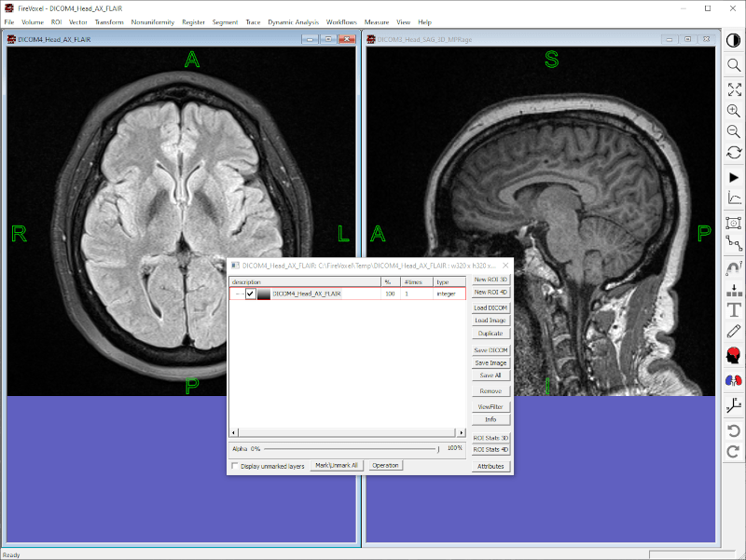Screen dimensions: 746x560
Task: Click the Info button
Action: [x=490, y=419]
